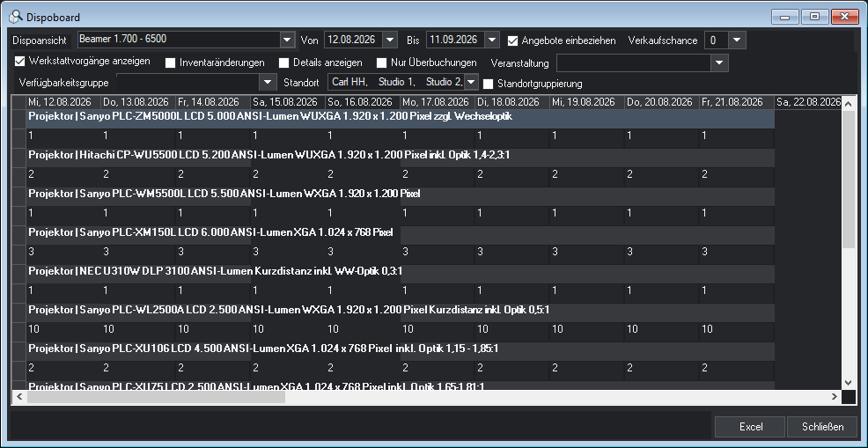
Task: Select column header 'Di, 18.08.2026'
Action: pos(511,102)
